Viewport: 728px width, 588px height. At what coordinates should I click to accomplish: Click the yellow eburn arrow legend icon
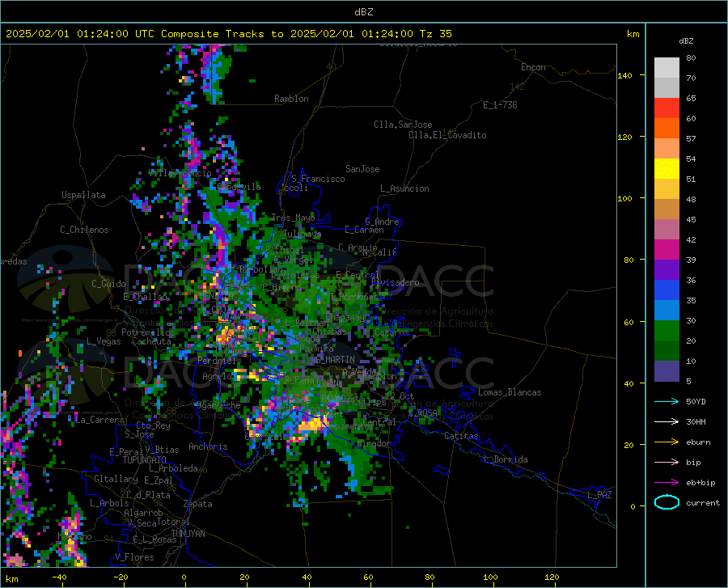coord(667,442)
